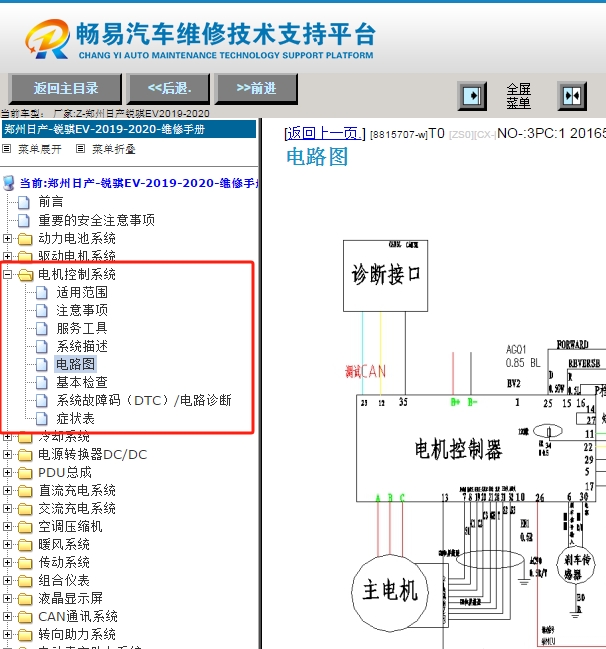Image resolution: width=606 pixels, height=649 pixels.
Task: Click the 动力电池系统 folder icon
Action: 25,239
